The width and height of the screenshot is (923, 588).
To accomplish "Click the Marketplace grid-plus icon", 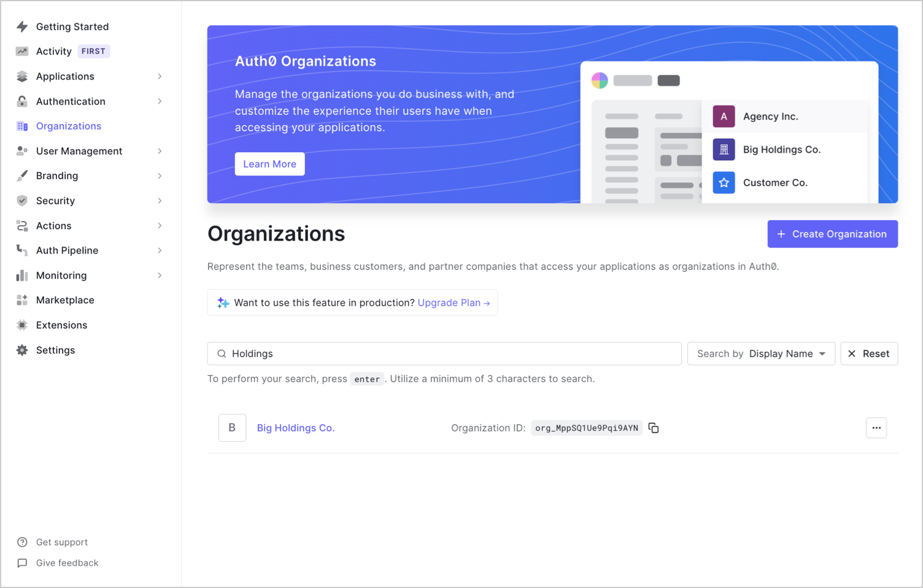I will [22, 300].
